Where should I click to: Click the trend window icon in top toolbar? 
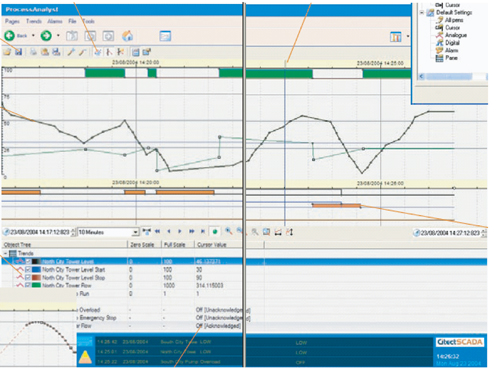(165, 36)
